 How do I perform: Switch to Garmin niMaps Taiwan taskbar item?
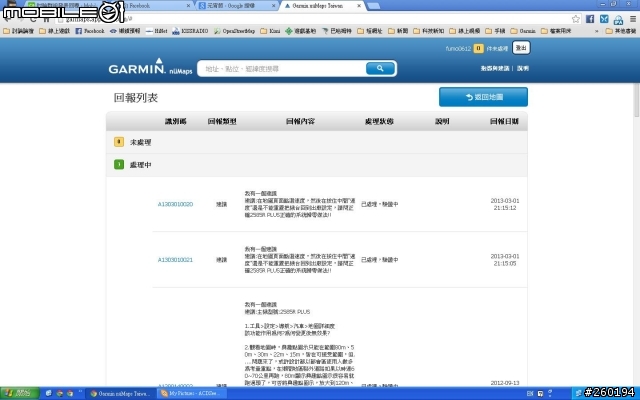120,393
